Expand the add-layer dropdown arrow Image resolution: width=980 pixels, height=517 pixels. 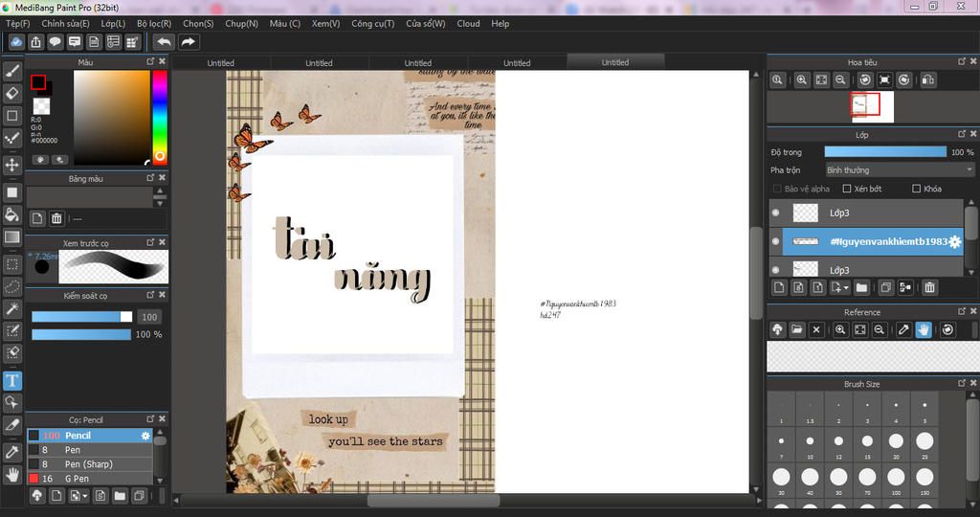pos(846,288)
